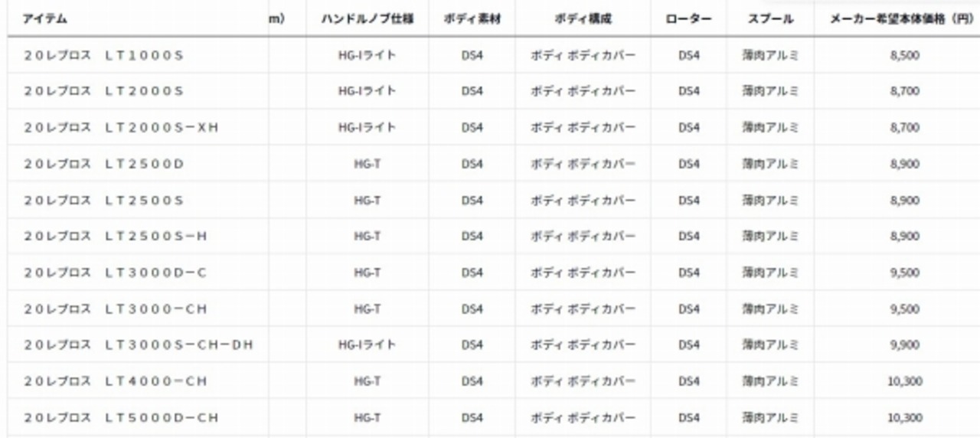The image size is (980, 438).
Task: Click the 20レブロス LT3000S-CH-DH item name
Action: (139, 345)
